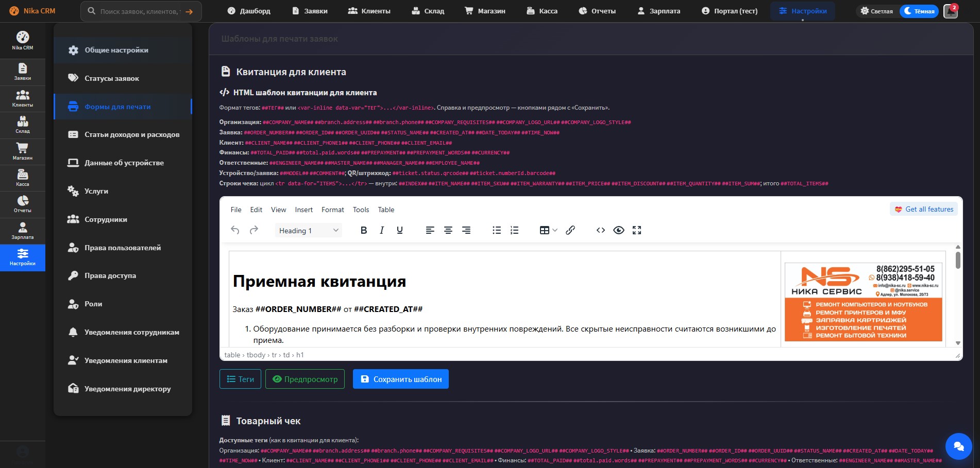Click the search field for заявок, клиентов
The image size is (980, 468).
139,11
